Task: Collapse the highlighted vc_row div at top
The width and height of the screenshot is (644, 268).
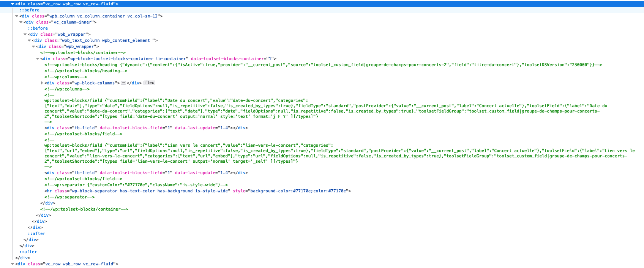Action: coord(13,4)
